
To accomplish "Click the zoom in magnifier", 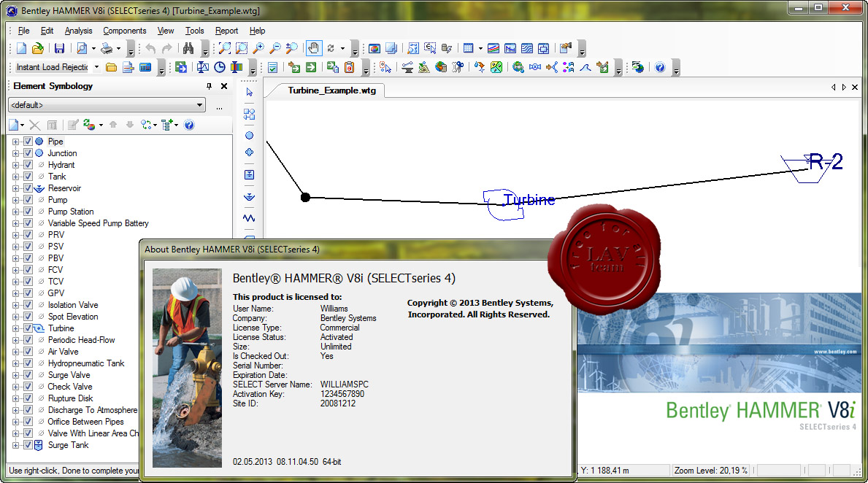I will [x=258, y=49].
